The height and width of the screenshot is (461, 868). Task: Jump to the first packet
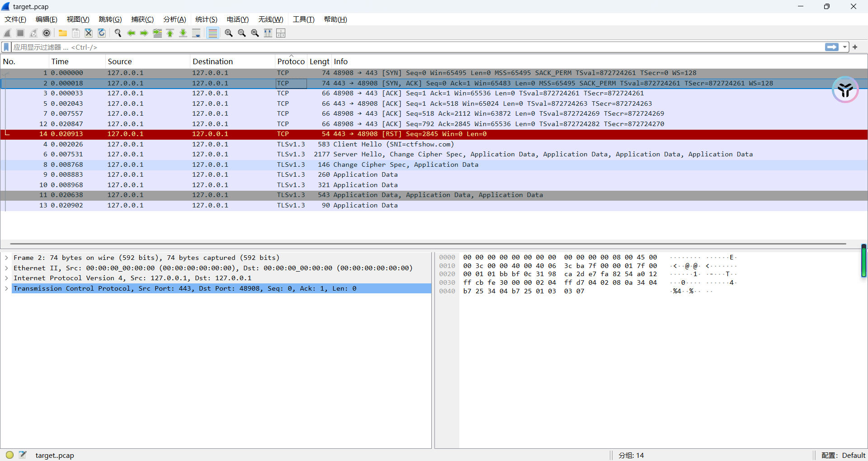click(x=170, y=33)
